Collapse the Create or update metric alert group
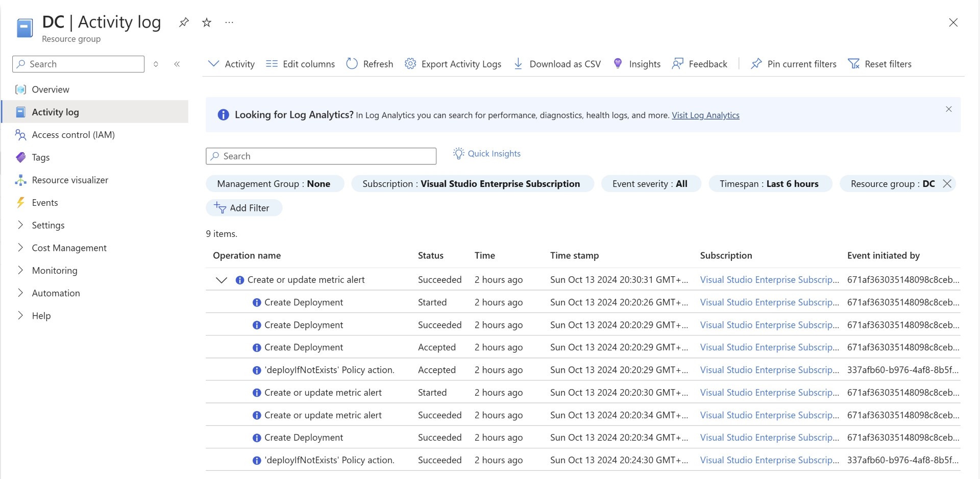The image size is (980, 479). click(x=221, y=280)
